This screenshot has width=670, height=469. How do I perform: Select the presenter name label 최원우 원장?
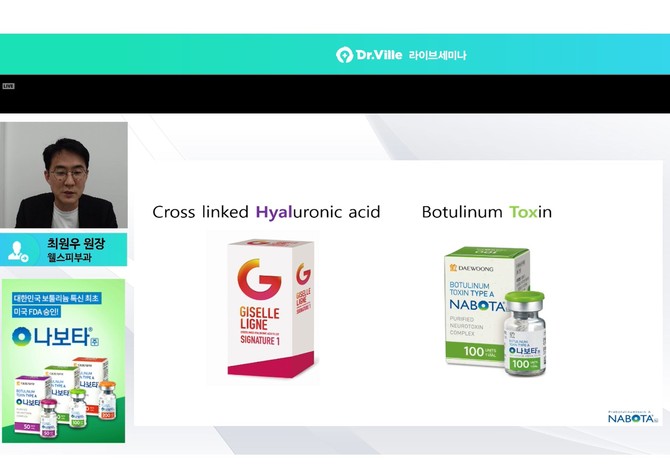76,243
